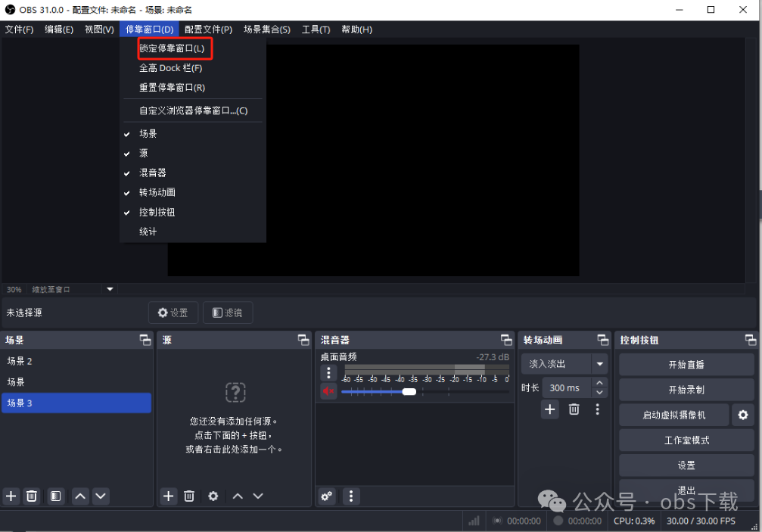Open the 工具(T) menu
762x532 pixels.
coord(316,29)
